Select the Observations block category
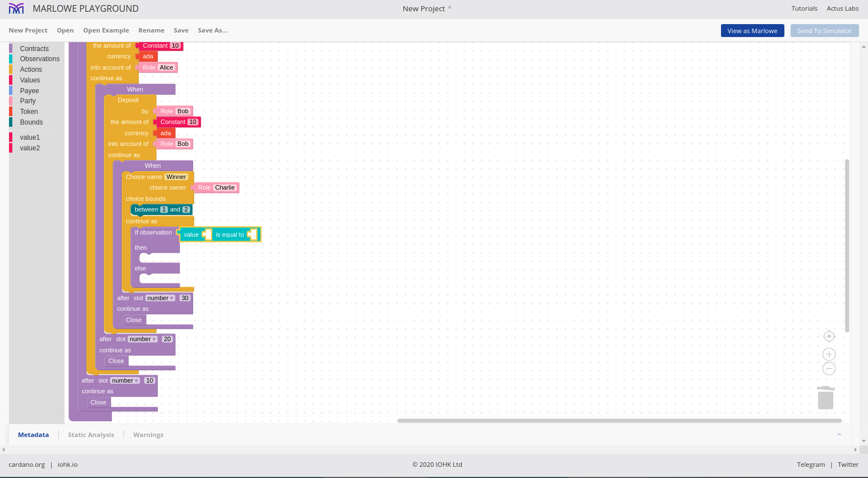 click(39, 59)
